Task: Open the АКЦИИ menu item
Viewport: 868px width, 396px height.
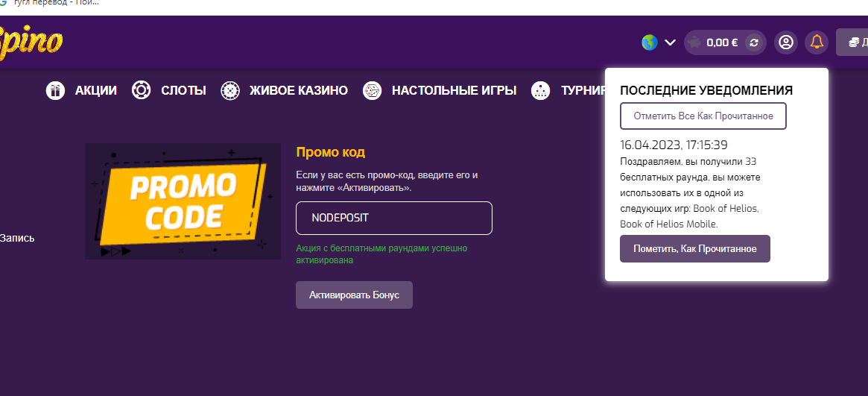Action: coord(96,90)
